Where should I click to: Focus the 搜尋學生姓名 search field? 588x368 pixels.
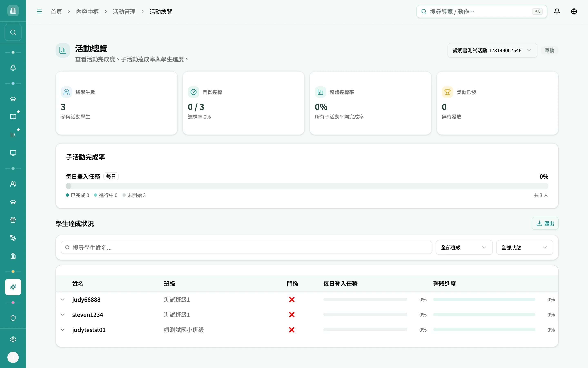click(246, 248)
